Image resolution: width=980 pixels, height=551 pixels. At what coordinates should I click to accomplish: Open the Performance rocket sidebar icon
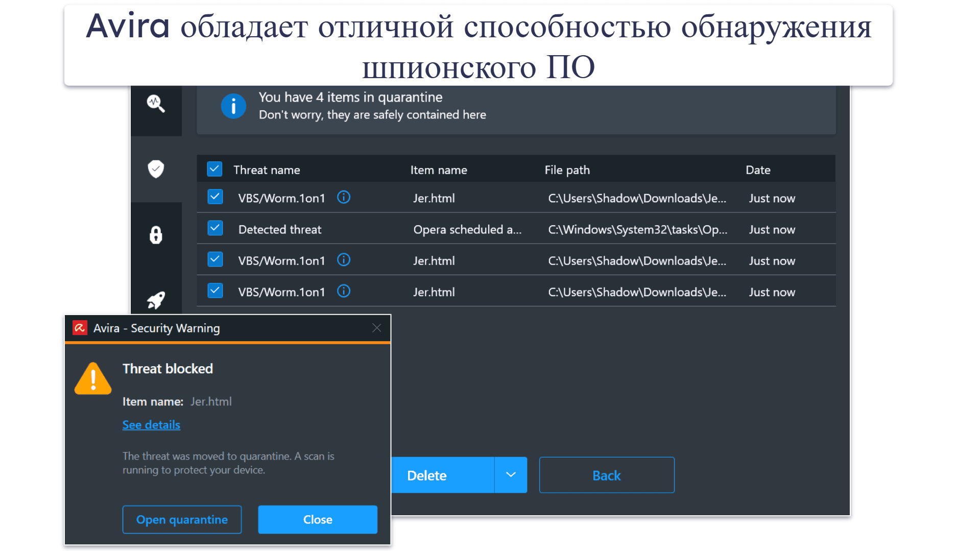(156, 300)
